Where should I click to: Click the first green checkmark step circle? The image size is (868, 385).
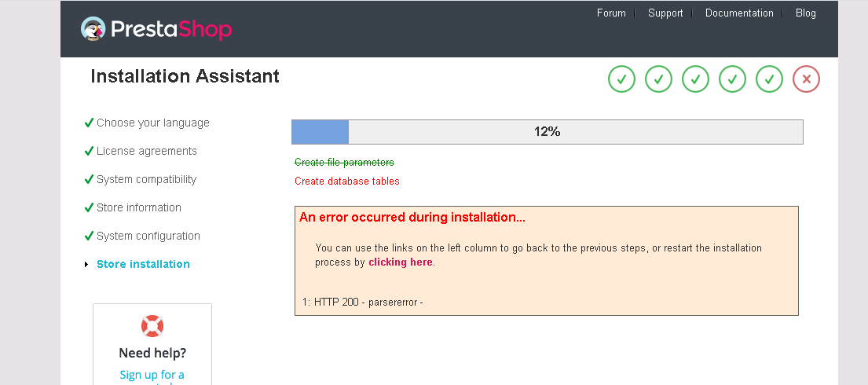click(x=621, y=79)
